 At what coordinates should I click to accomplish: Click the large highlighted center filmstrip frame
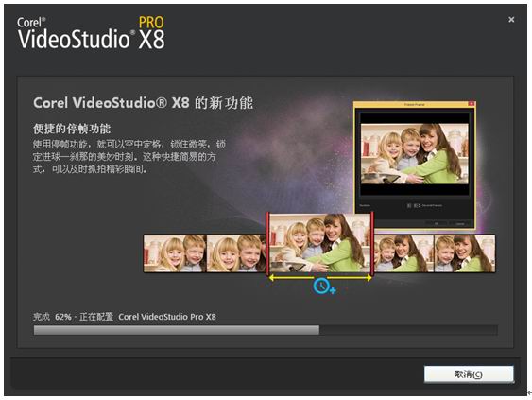(320, 243)
